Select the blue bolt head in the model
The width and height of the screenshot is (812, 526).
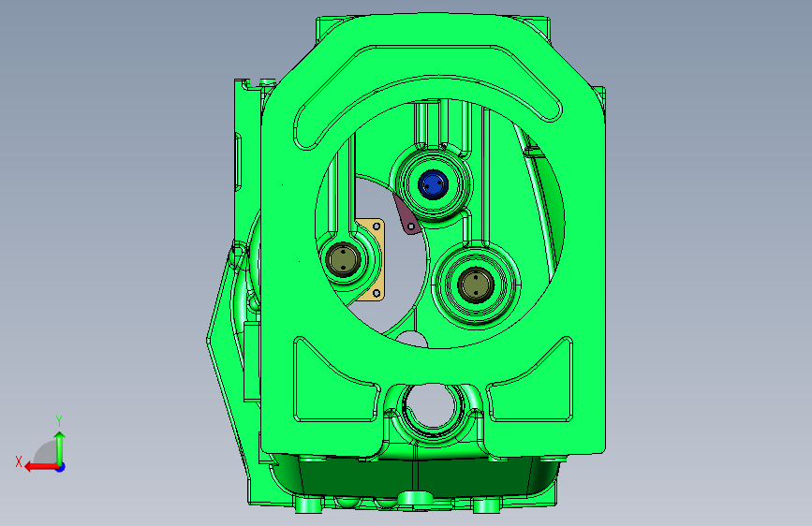pos(433,184)
